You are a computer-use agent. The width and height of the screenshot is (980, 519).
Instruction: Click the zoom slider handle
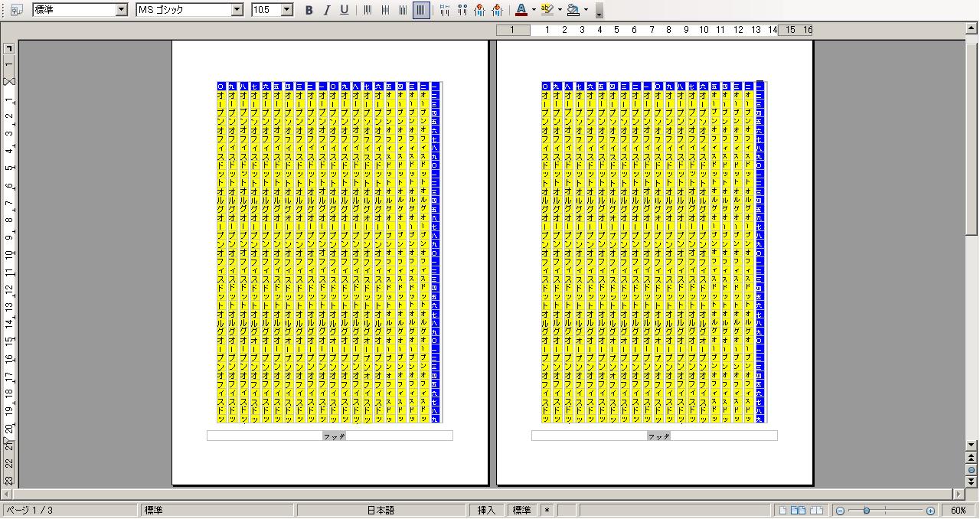(x=867, y=511)
